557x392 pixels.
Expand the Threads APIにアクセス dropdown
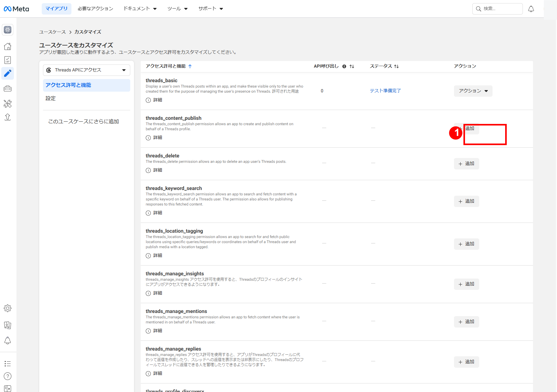coord(87,70)
